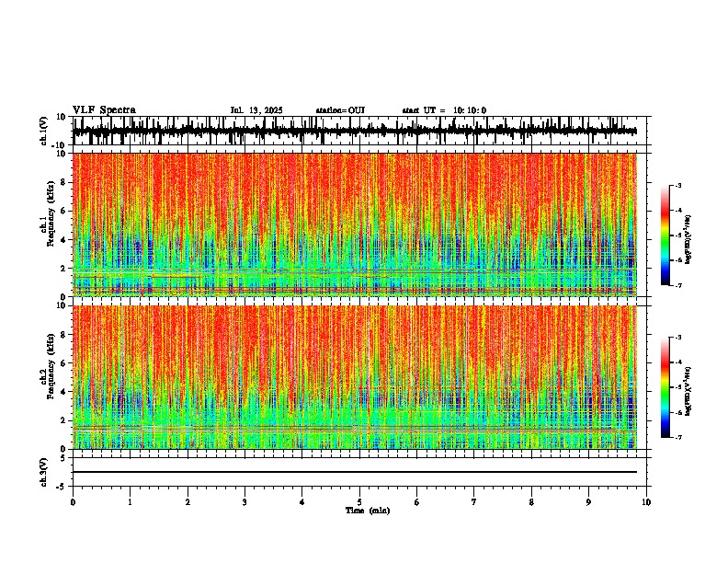Click the "-7" label on ch.1 color bar

[677, 286]
